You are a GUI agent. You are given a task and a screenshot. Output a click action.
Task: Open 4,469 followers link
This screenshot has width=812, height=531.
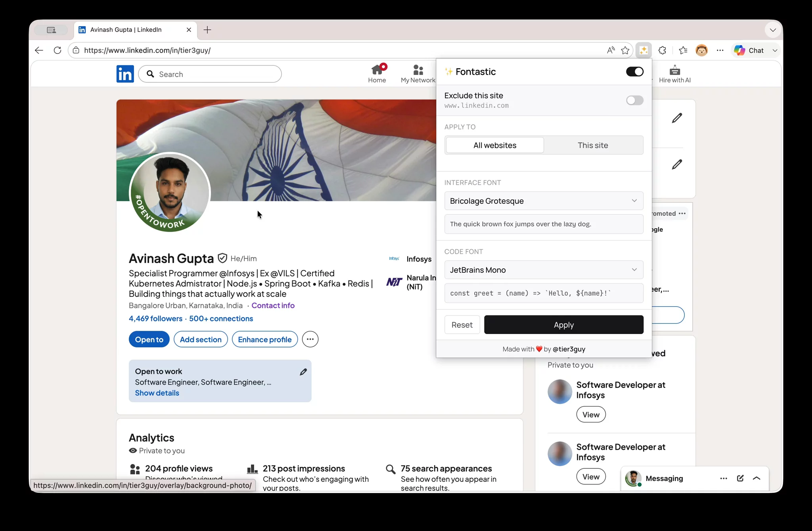155,319
